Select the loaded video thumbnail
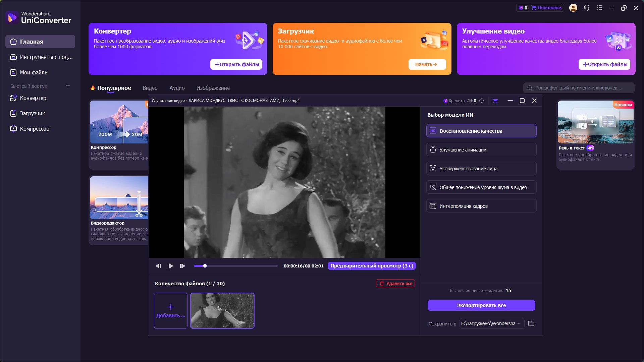 [222, 311]
